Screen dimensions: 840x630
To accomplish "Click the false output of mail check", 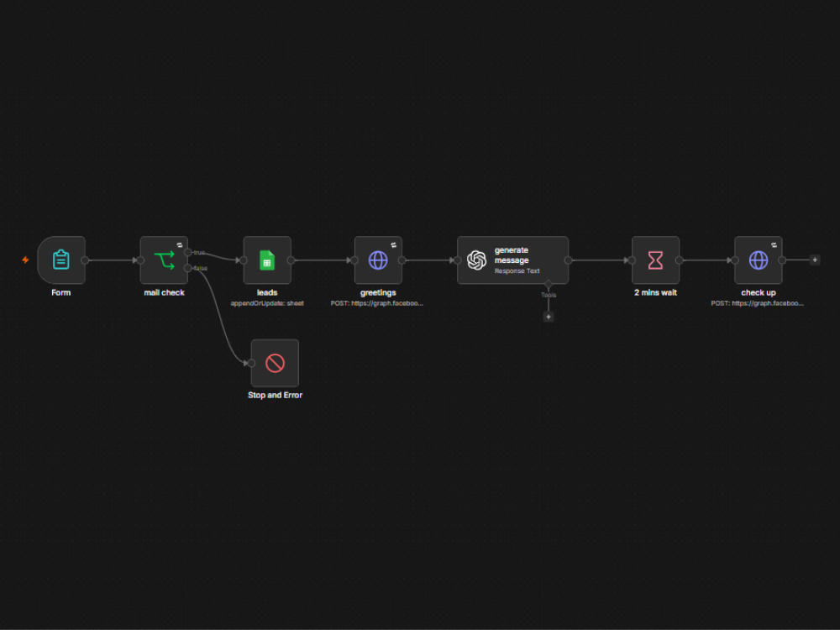I will coord(187,268).
